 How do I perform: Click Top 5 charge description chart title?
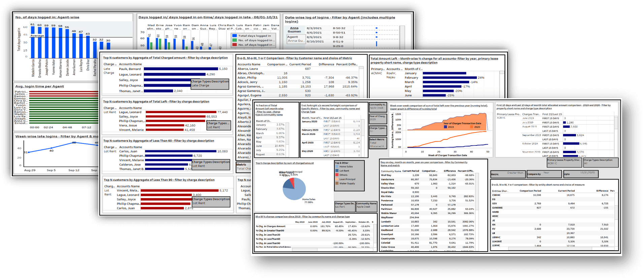pyautogui.click(x=285, y=163)
